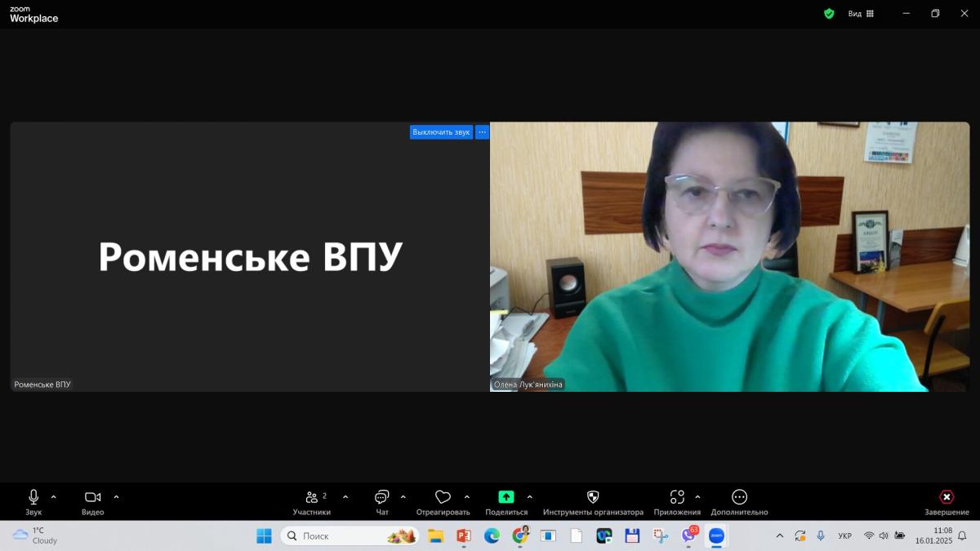Click the Олена Лук'янихіна name label
Screen dimensions: 980x551
(x=528, y=384)
